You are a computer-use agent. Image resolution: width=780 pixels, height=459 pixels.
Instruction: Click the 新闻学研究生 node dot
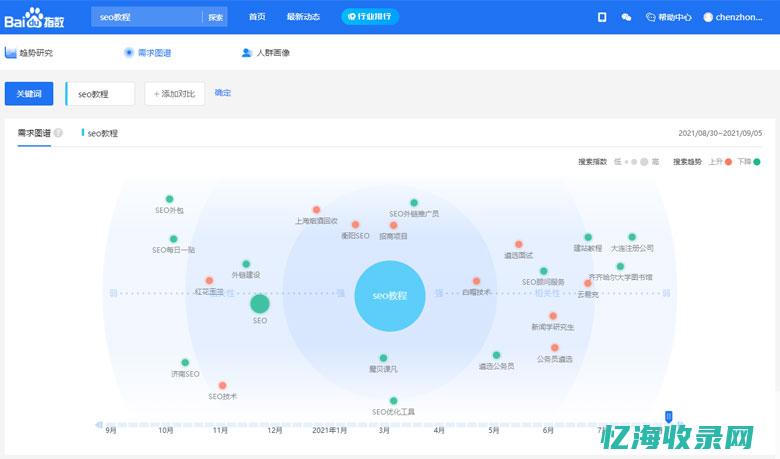[553, 316]
